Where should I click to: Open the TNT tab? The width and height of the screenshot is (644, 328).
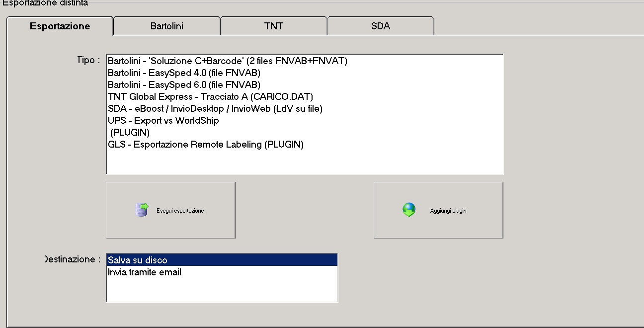click(x=274, y=26)
